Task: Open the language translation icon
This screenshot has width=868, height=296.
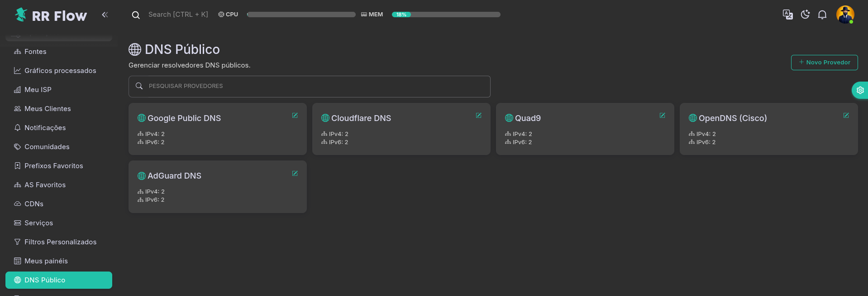Action: pos(787,15)
